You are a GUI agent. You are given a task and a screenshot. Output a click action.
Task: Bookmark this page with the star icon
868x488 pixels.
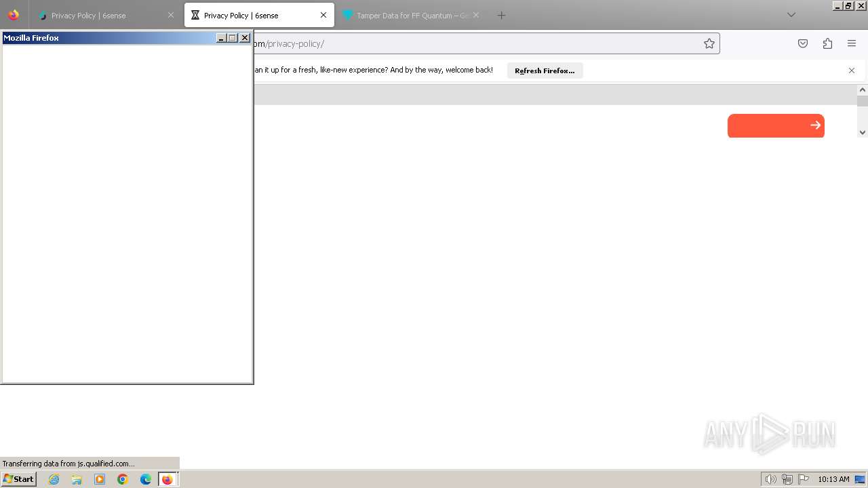(709, 43)
